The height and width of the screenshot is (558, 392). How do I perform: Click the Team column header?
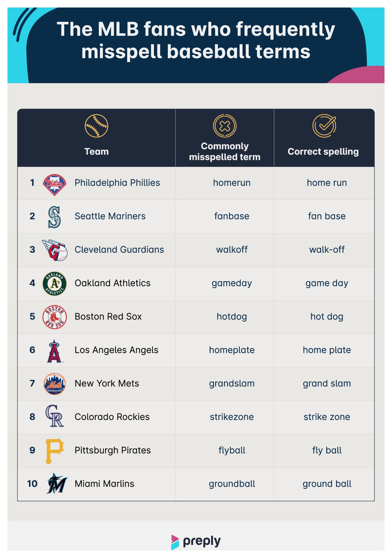tap(96, 151)
